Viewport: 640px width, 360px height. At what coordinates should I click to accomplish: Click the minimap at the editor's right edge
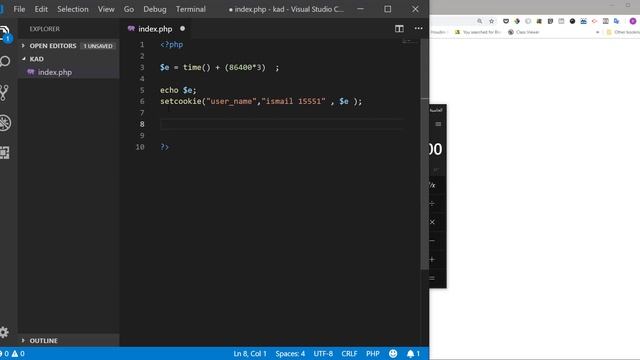409,41
